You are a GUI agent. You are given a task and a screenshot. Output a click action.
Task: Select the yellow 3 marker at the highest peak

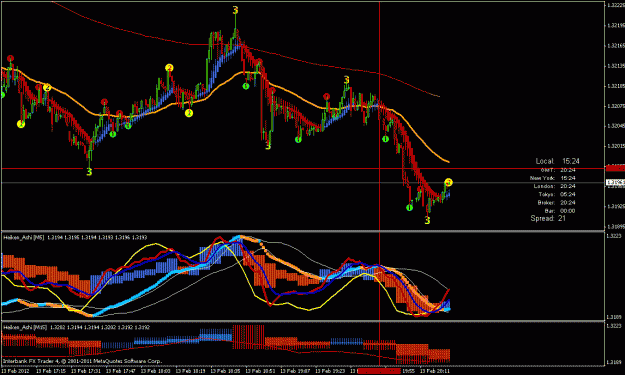tap(235, 10)
